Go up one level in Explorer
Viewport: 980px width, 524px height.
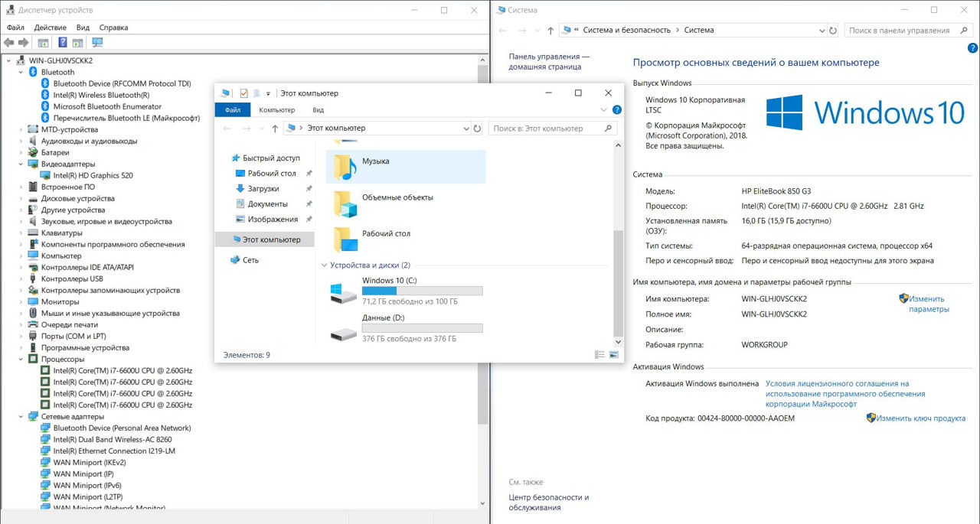tap(275, 129)
